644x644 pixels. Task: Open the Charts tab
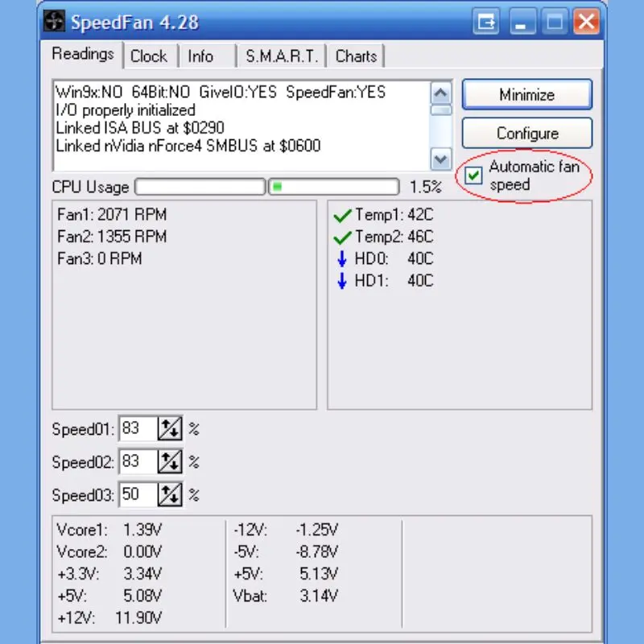[x=356, y=56]
